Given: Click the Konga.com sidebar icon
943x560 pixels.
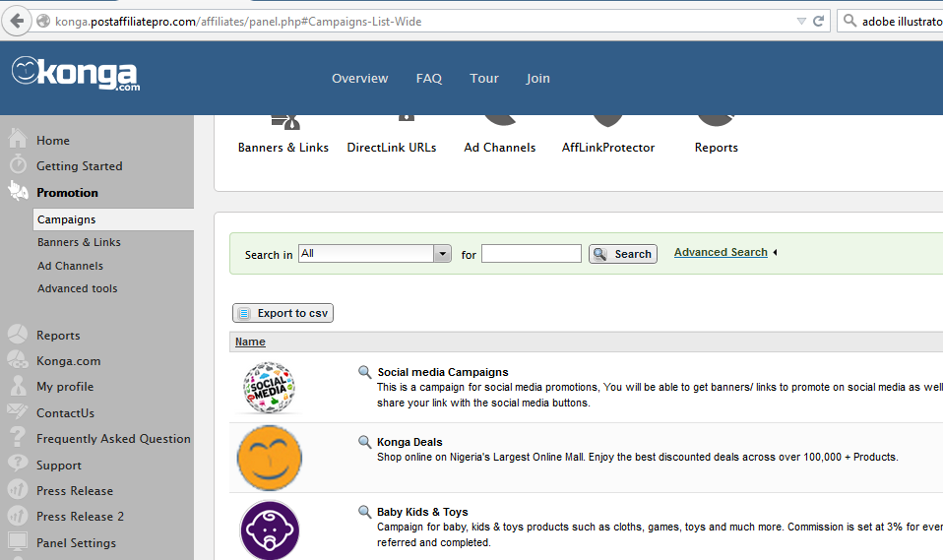Looking at the screenshot, I should (x=18, y=359).
